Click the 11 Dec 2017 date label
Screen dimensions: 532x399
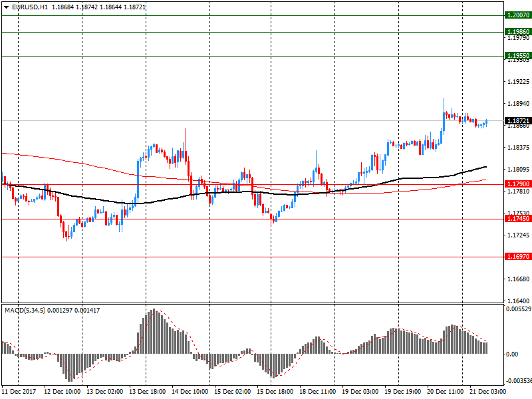tap(19, 392)
